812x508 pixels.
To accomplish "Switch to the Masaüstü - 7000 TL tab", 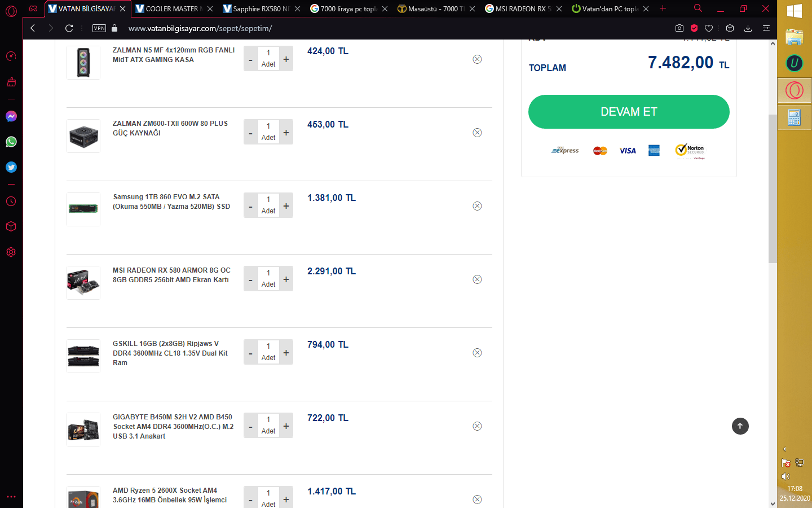I will coord(437,9).
